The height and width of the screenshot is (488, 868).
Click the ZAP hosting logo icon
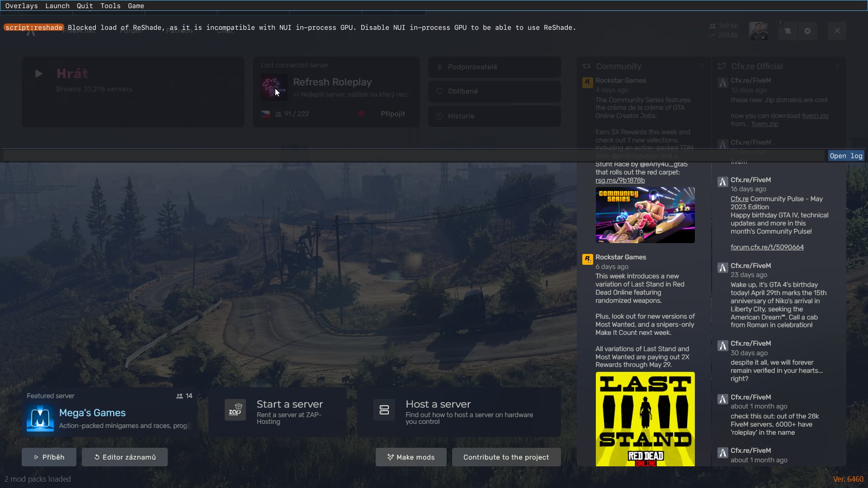point(235,410)
